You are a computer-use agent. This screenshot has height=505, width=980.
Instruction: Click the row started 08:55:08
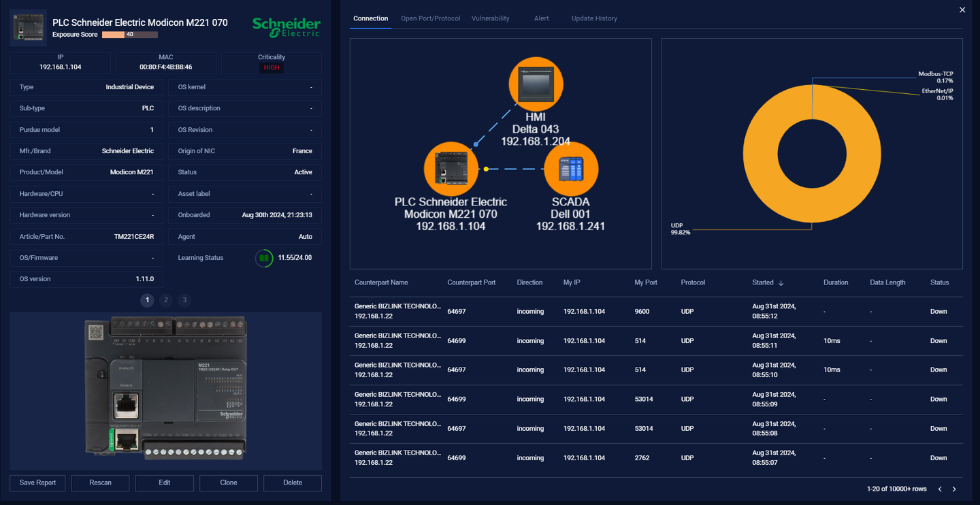(x=656, y=429)
